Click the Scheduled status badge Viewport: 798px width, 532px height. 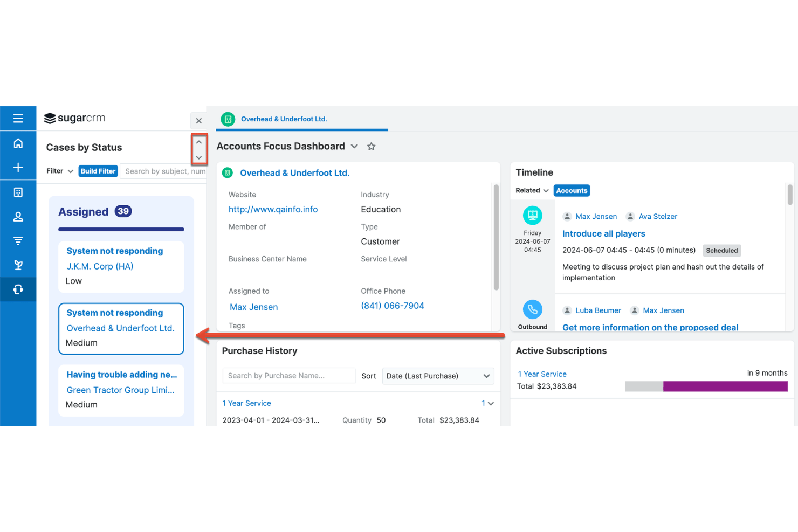pos(722,251)
